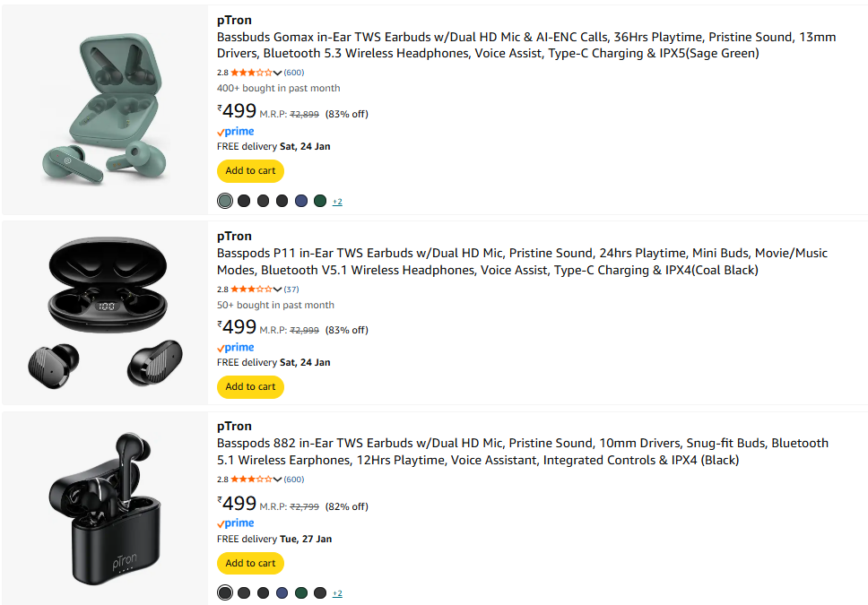
Task: Expand the rating breakdown arrow for Bassbuds Gomax
Action: click(x=278, y=73)
